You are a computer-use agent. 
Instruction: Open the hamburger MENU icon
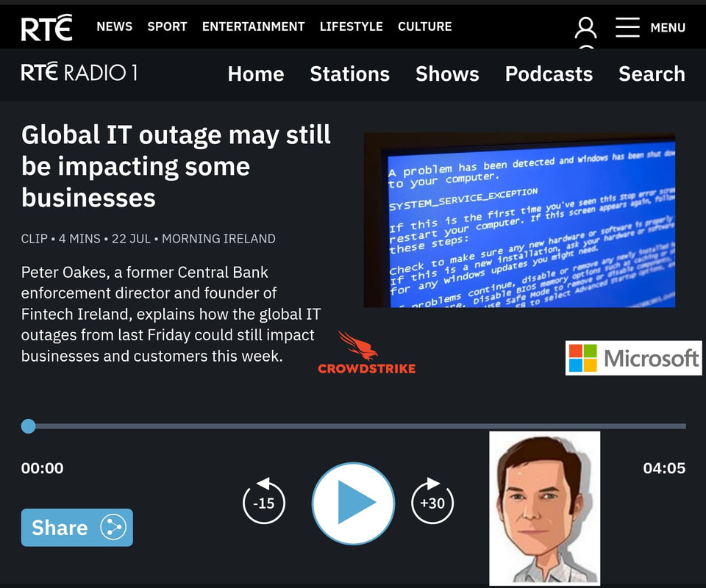pos(627,27)
